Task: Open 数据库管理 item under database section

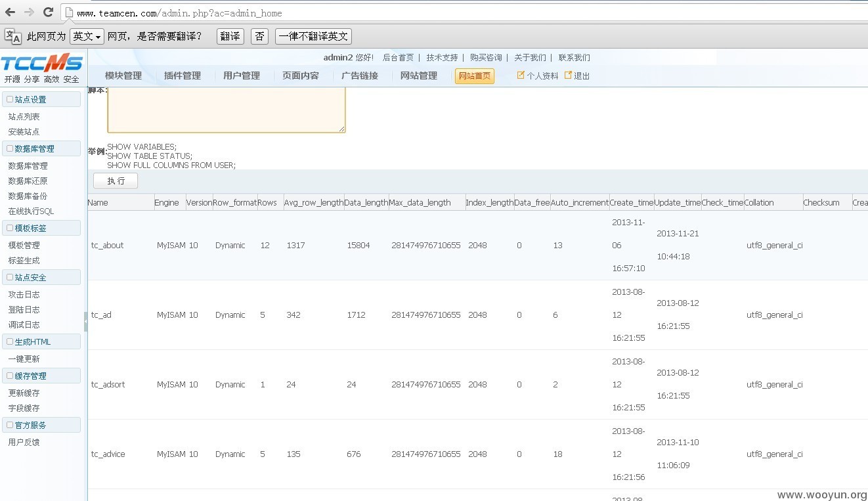Action: point(28,166)
